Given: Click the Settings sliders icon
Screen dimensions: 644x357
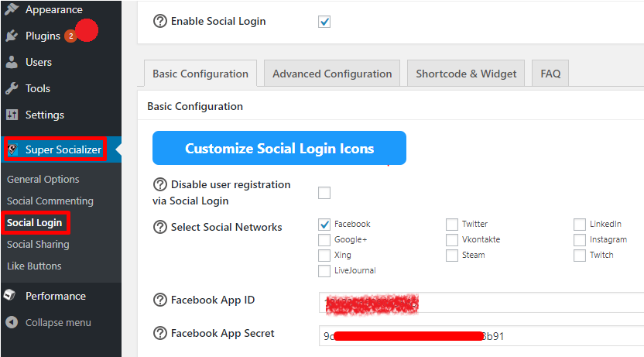Looking at the screenshot, I should click(12, 115).
